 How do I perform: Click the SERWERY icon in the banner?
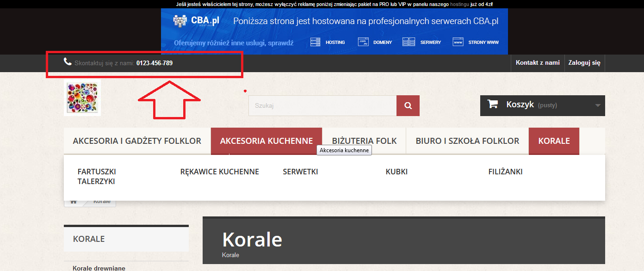coord(409,42)
